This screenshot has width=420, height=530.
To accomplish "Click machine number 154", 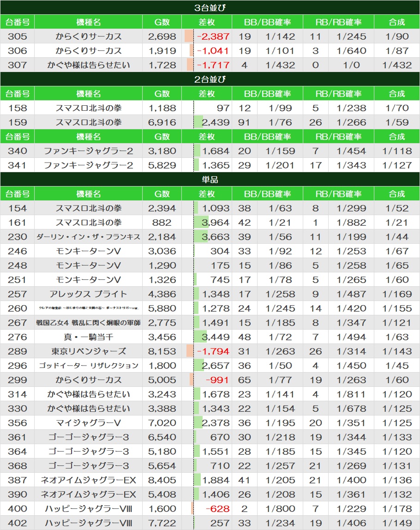I will coord(18,208).
